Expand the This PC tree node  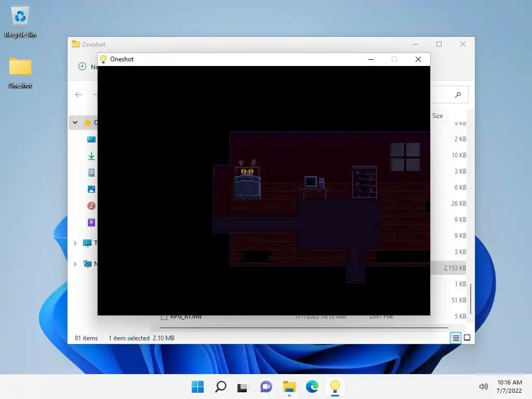pos(75,243)
